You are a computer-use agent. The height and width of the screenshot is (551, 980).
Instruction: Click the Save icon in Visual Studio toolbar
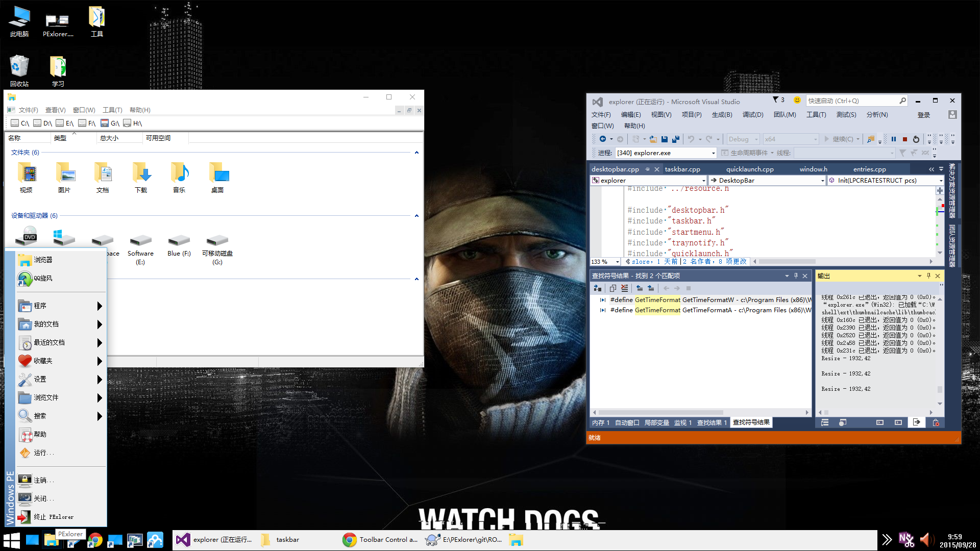(x=665, y=139)
